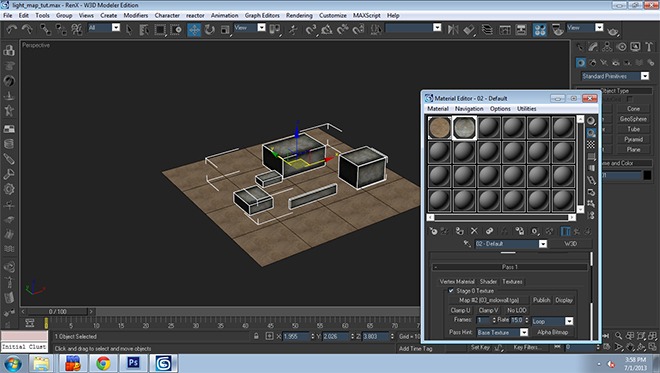660x373 pixels.
Task: Open the Graph Editors menu
Action: tap(262, 15)
